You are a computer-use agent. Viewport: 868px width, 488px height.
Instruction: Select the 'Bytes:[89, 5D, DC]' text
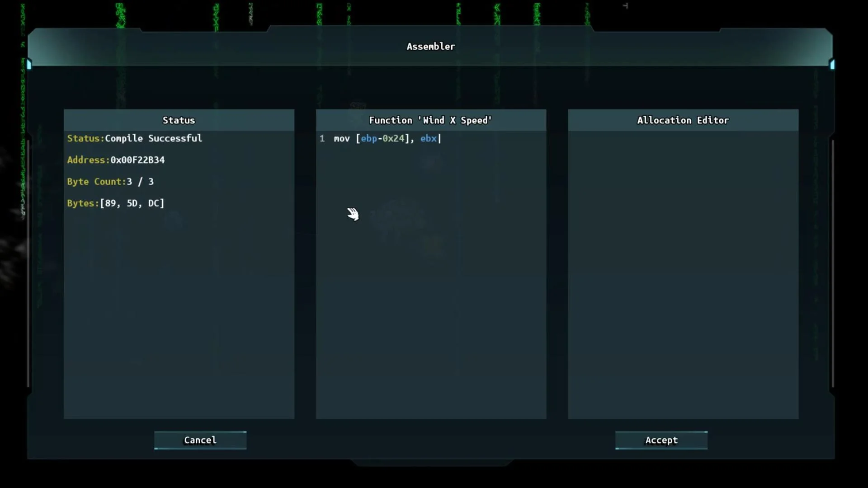point(116,203)
